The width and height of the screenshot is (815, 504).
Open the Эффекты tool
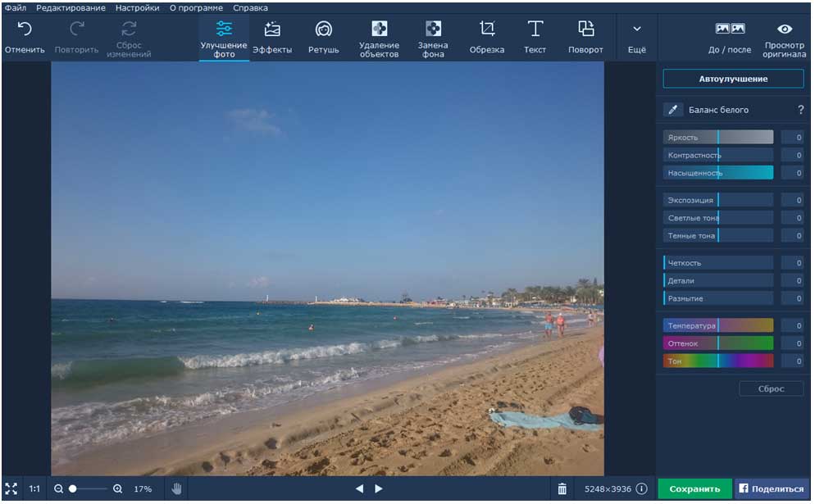click(272, 37)
